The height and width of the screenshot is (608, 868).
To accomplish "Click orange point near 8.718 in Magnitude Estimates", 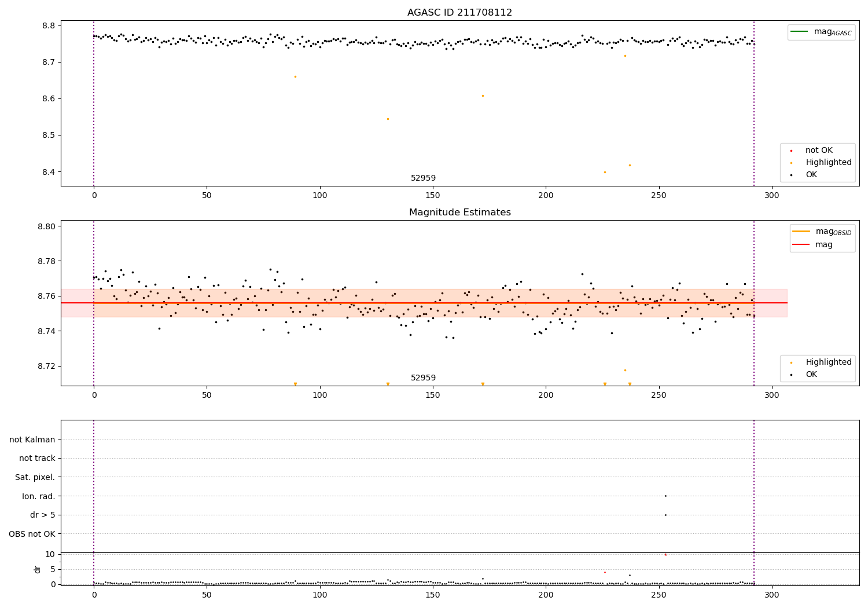I will (625, 370).
